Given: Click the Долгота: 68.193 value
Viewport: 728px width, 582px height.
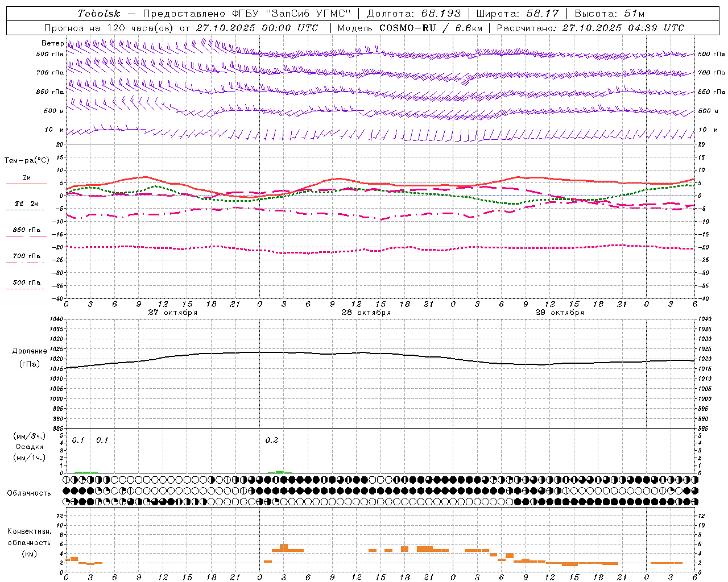Looking at the screenshot, I should [x=413, y=14].
